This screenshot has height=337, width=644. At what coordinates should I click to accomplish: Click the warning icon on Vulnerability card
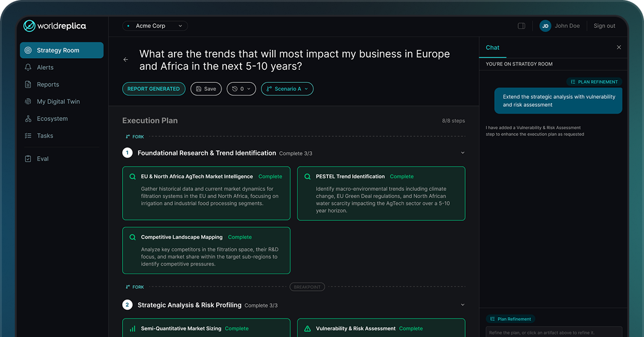307,329
